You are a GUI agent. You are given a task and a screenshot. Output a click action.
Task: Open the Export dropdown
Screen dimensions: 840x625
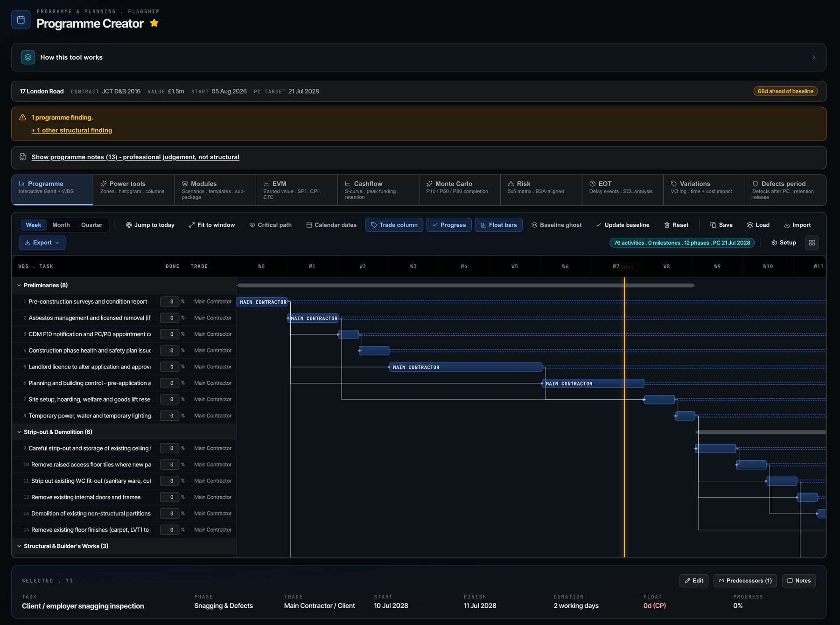pos(42,243)
